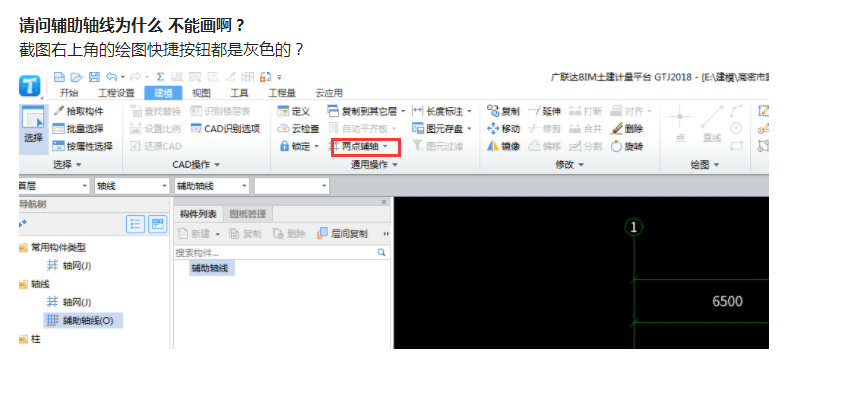Click 还原CAD button
This screenshot has width=848, height=393.
[156, 146]
